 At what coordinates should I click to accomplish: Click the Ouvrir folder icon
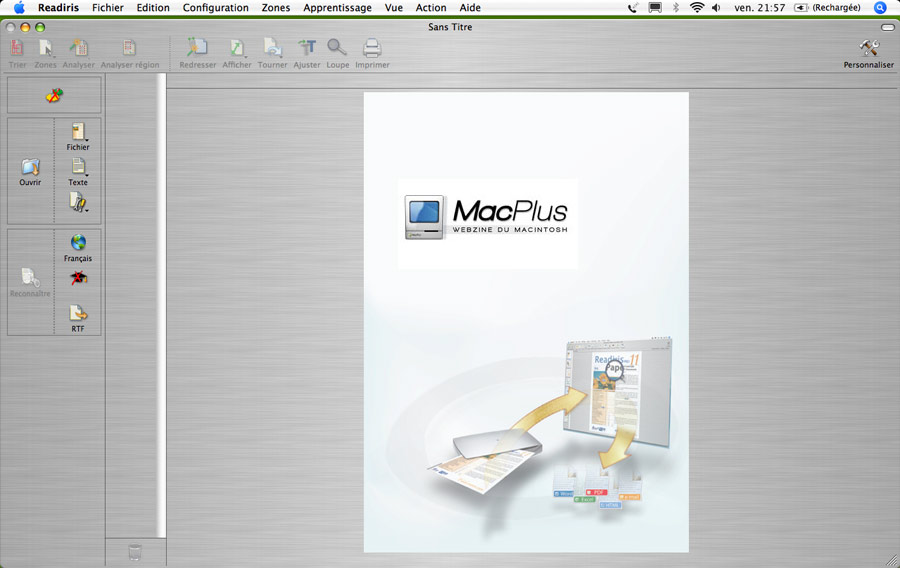click(x=30, y=167)
